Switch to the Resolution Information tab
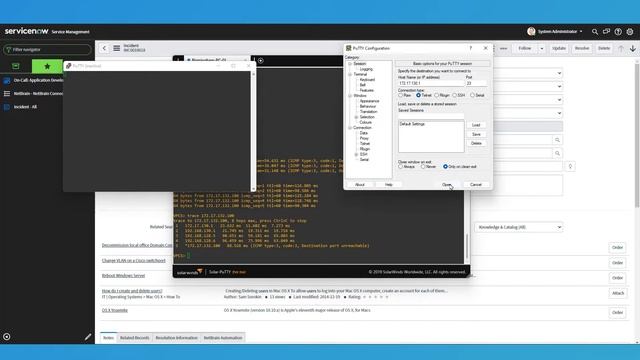The image size is (640, 360). (176, 338)
